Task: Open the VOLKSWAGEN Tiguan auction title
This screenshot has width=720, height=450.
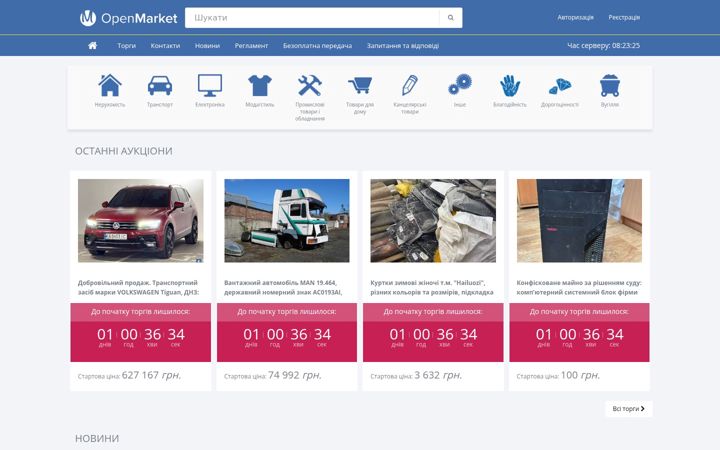Action: (x=138, y=287)
